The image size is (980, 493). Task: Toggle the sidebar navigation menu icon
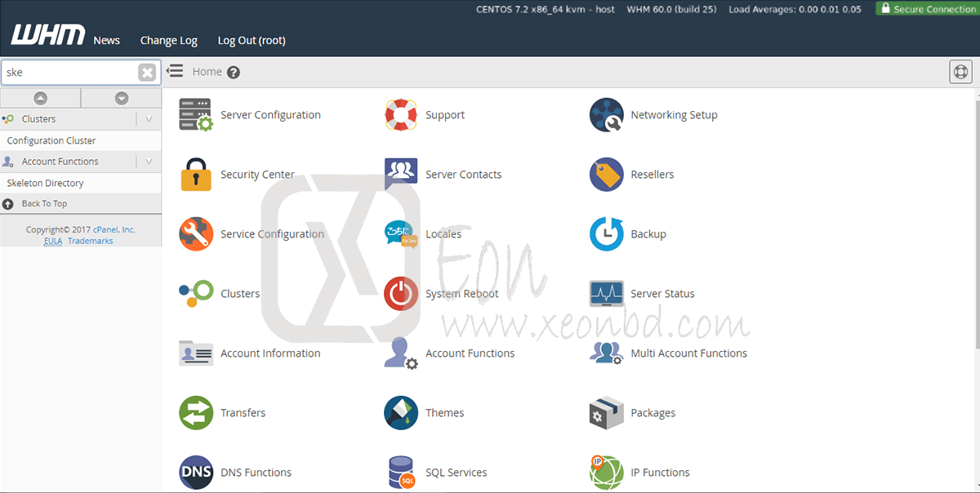click(x=174, y=71)
